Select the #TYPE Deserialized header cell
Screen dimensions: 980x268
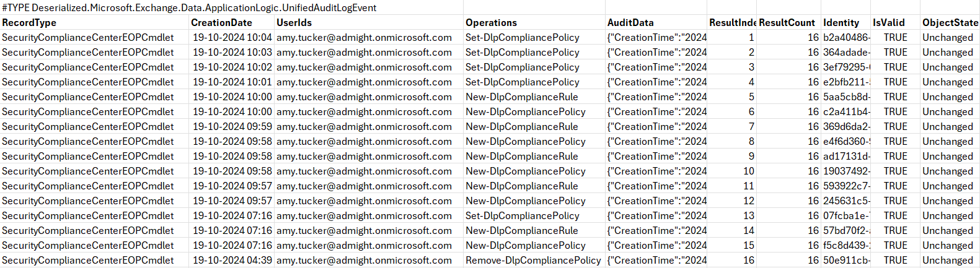point(189,8)
